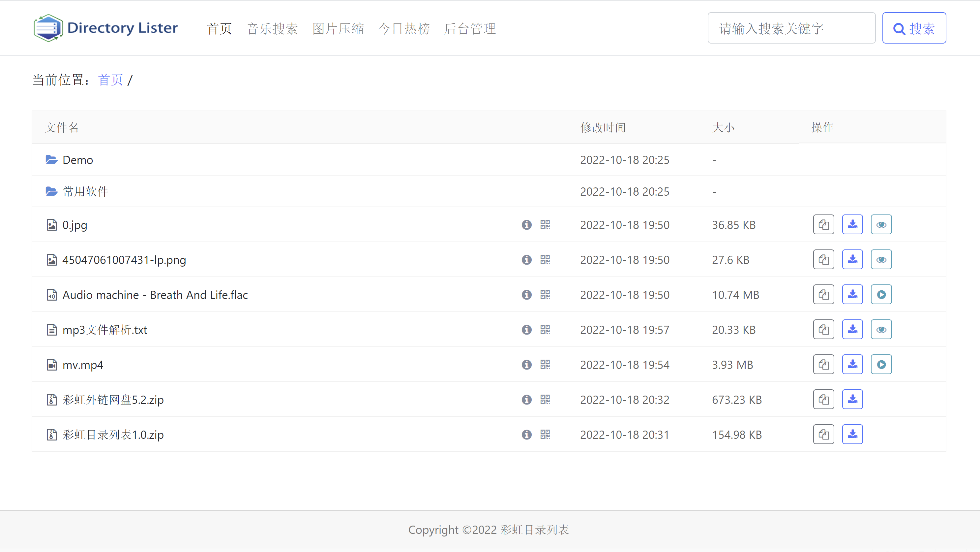Click the copy icon for 彩虹外链网盘5.2.zip
The image size is (980, 552).
[823, 400]
